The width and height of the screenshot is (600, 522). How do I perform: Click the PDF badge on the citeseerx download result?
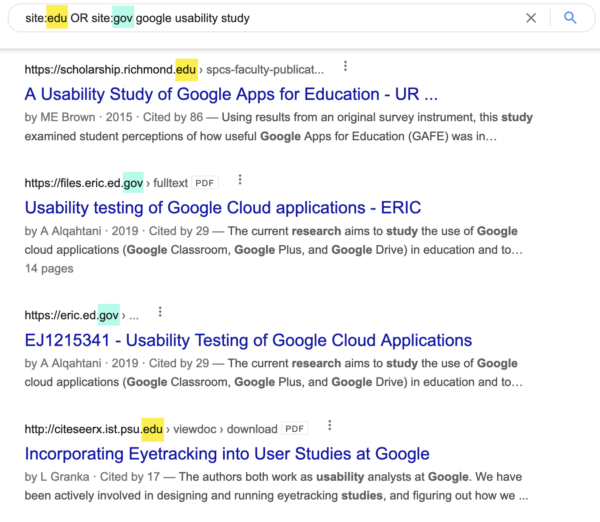(295, 429)
